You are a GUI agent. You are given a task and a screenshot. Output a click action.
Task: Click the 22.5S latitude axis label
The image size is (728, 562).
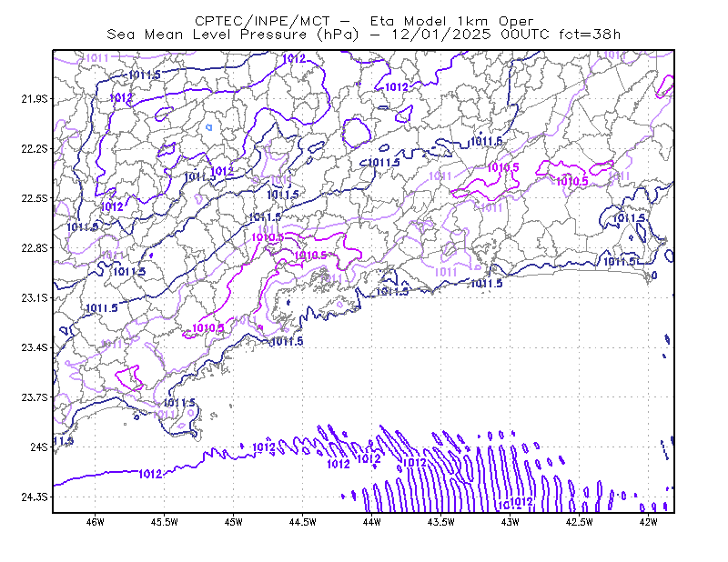click(x=35, y=198)
